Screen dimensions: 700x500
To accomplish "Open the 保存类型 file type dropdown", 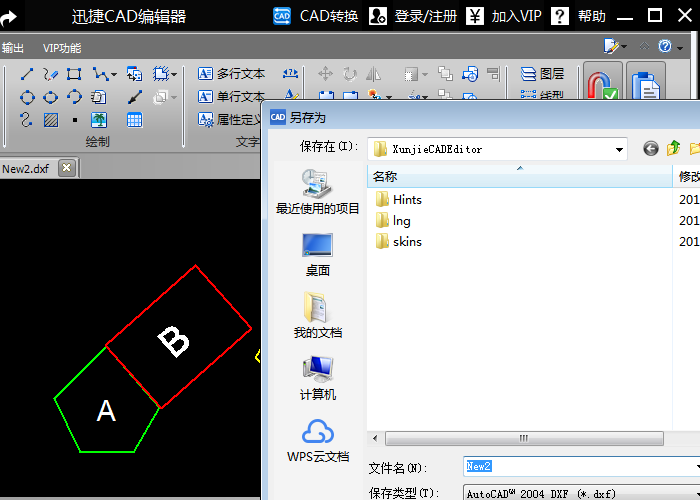I will click(x=581, y=493).
